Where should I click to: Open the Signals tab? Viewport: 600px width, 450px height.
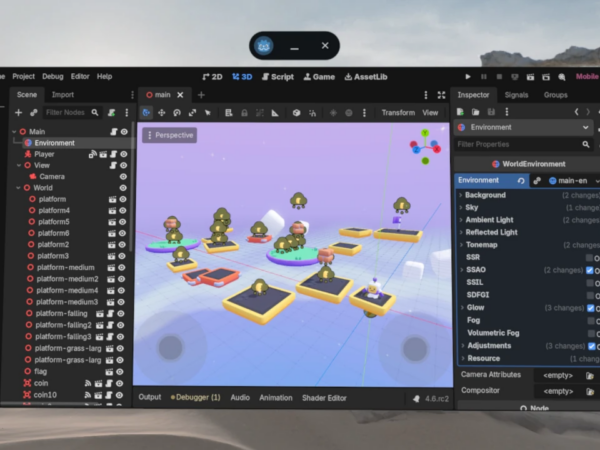coord(516,95)
